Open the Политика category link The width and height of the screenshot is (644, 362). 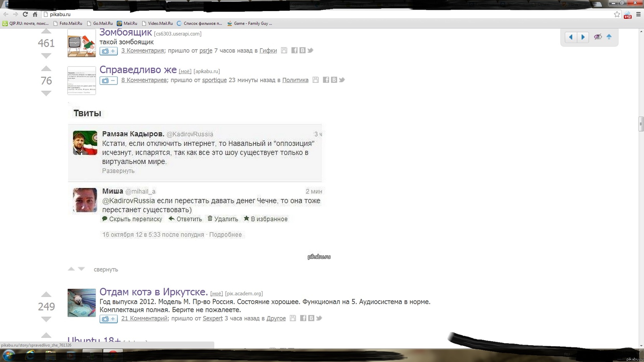pyautogui.click(x=295, y=80)
